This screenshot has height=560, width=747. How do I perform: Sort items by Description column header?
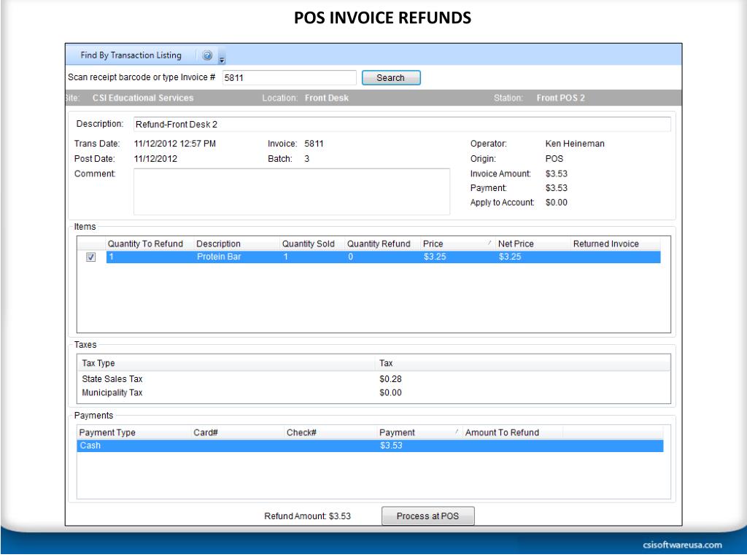[x=237, y=244]
